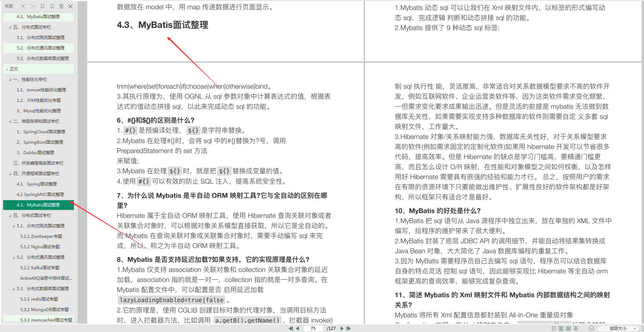Viewport: 644px width, 332px height.
Task: Select 二、微服务架构面试专栏 bookmark label
Action: [36, 121]
